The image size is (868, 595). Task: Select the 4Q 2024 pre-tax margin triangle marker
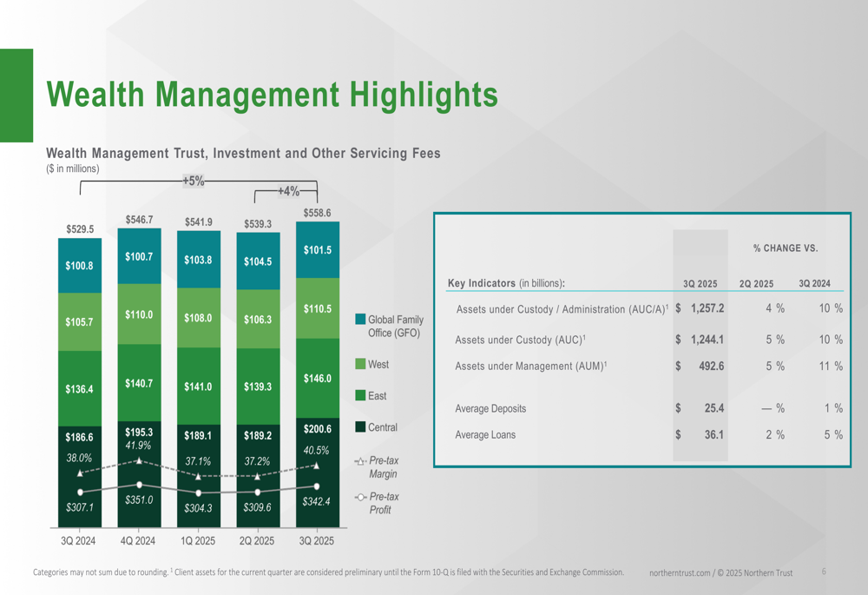point(139,461)
